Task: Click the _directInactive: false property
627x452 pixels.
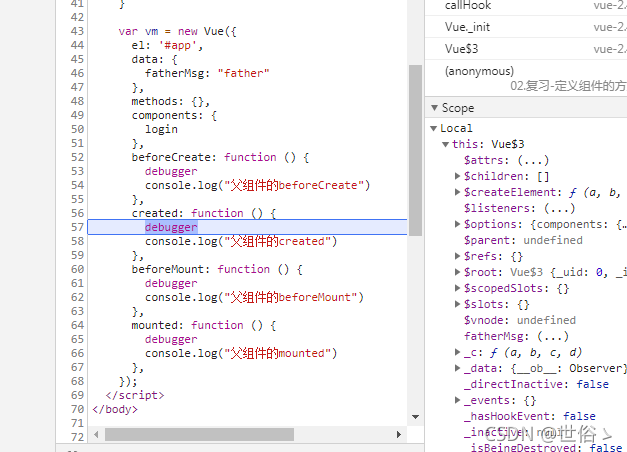Action: pyautogui.click(x=536, y=384)
